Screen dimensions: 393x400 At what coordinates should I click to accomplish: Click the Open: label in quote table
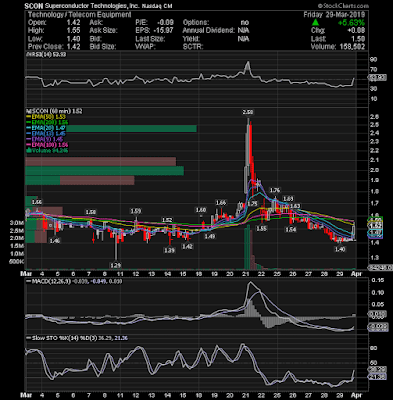click(37, 23)
